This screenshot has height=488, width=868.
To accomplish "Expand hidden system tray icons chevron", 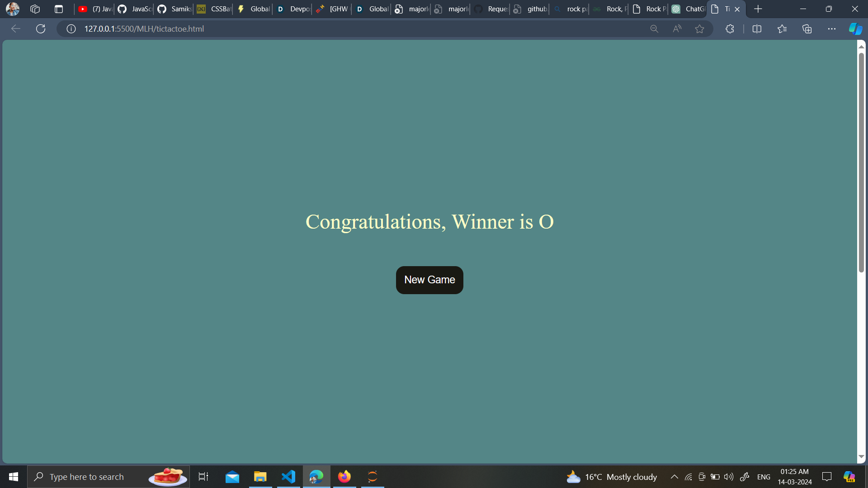I will coord(674,477).
